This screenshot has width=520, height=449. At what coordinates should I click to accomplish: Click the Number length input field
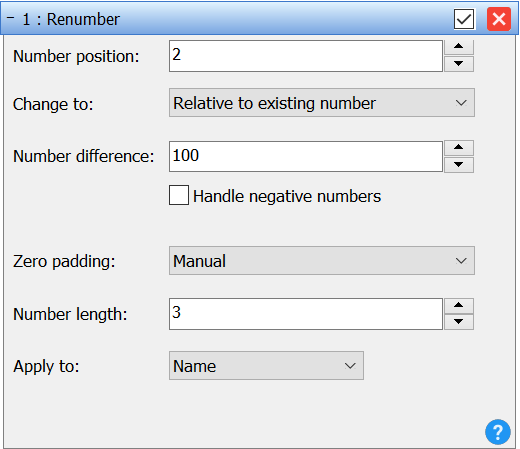[306, 314]
